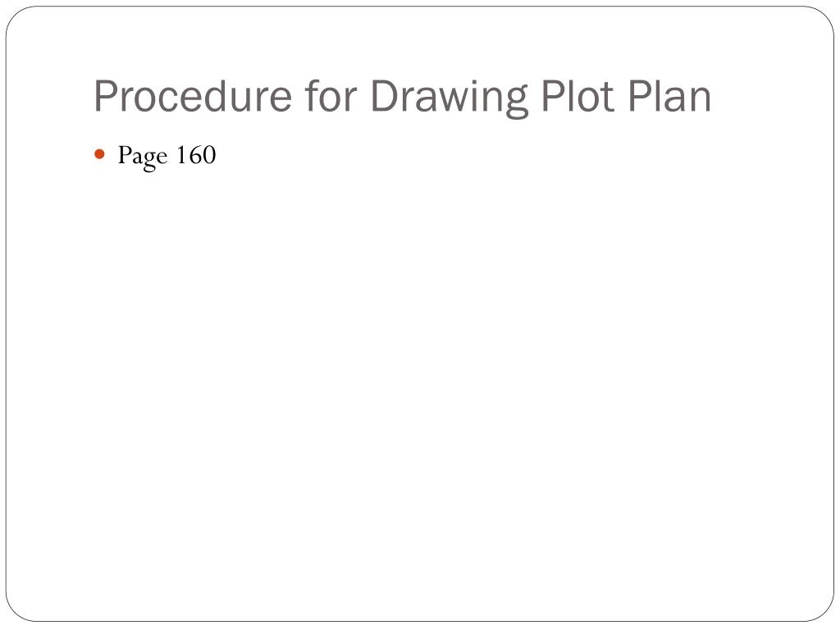840x630 pixels.
Task: Click the word "Drawing" in the heading
Action: 450,98
